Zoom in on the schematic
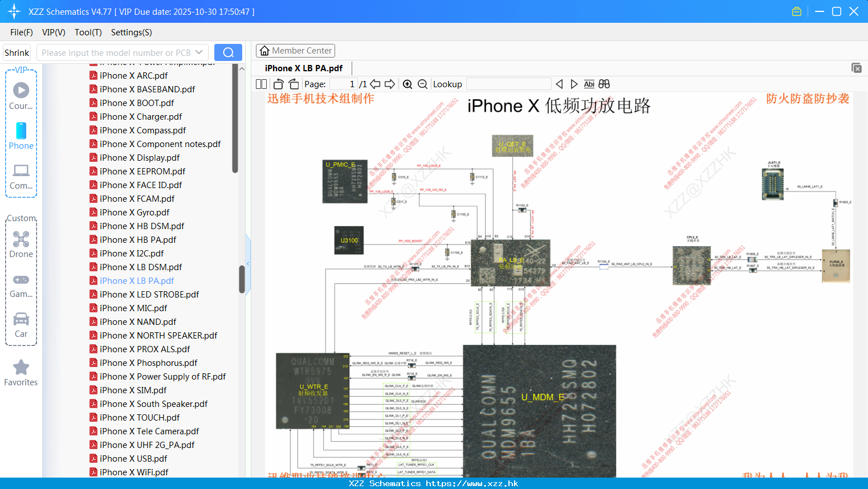This screenshot has height=489, width=868. click(x=407, y=84)
